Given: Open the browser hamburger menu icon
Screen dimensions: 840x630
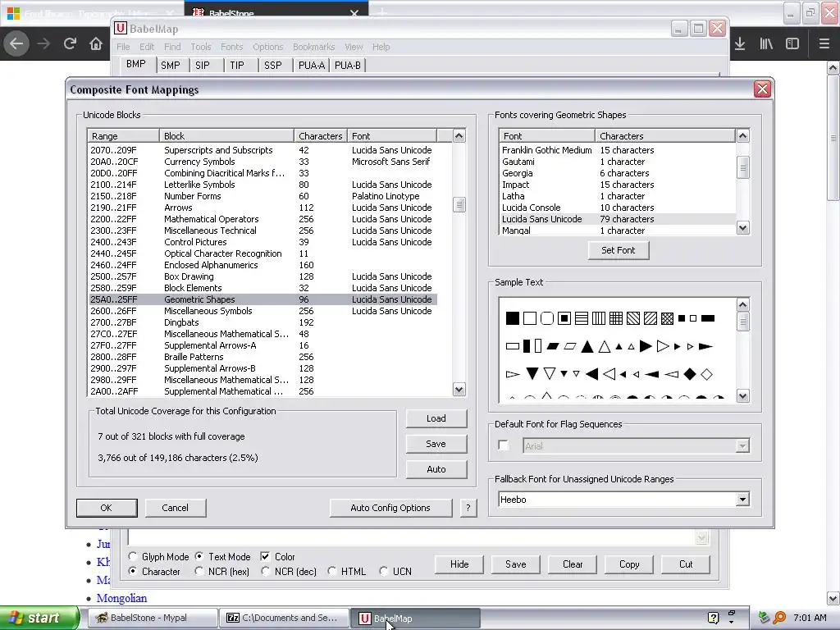Looking at the screenshot, I should [824, 43].
